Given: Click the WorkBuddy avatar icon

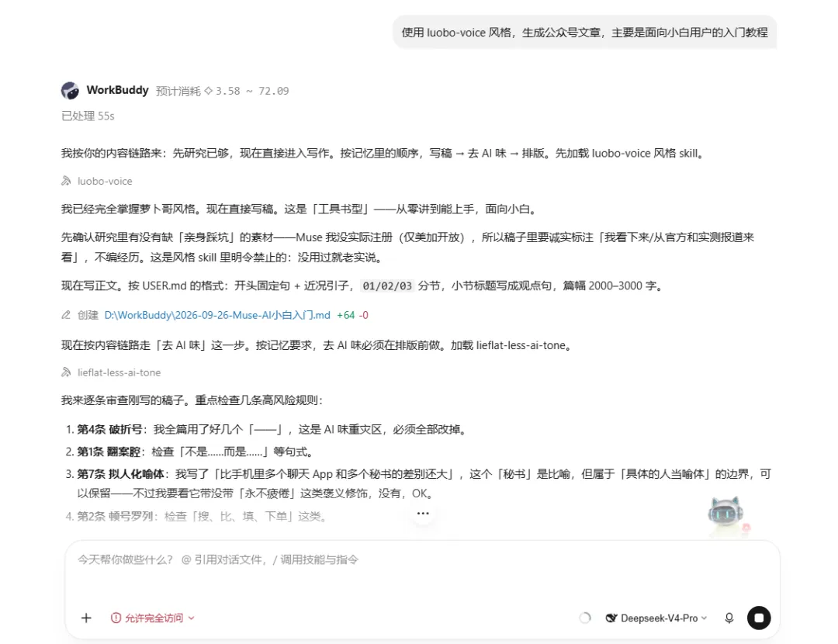Looking at the screenshot, I should point(70,90).
